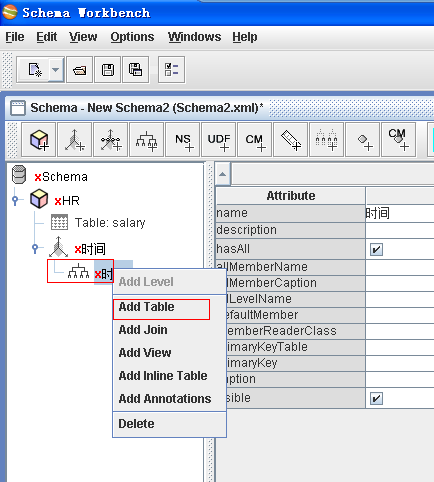The image size is (434, 482).
Task: Open the New file dropdown arrow
Action: (56, 70)
